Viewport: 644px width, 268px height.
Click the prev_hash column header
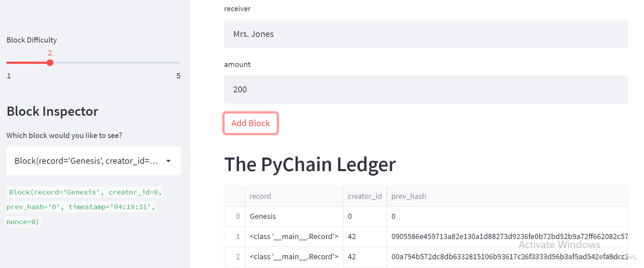(x=408, y=196)
